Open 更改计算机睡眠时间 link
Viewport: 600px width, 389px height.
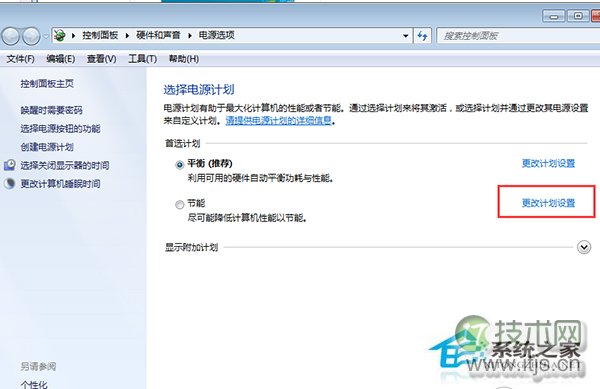tap(60, 184)
